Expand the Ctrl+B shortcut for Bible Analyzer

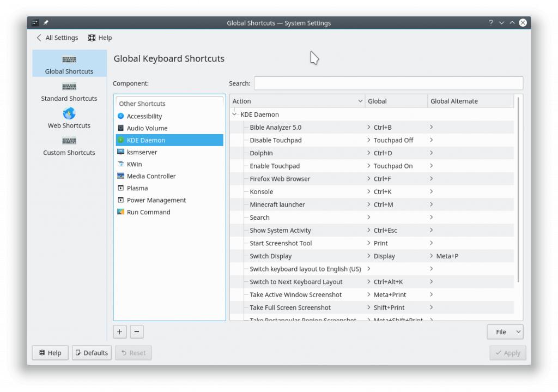coord(369,127)
